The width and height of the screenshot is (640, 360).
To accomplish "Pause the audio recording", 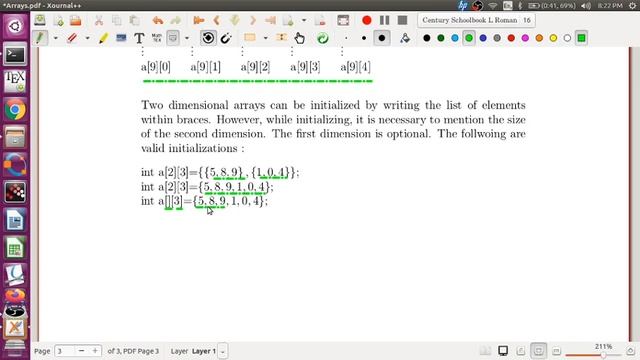I will 384,20.
